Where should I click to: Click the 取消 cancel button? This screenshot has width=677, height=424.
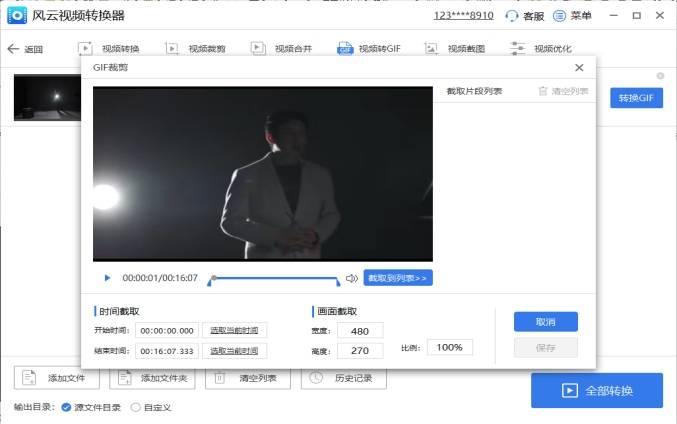coord(545,322)
